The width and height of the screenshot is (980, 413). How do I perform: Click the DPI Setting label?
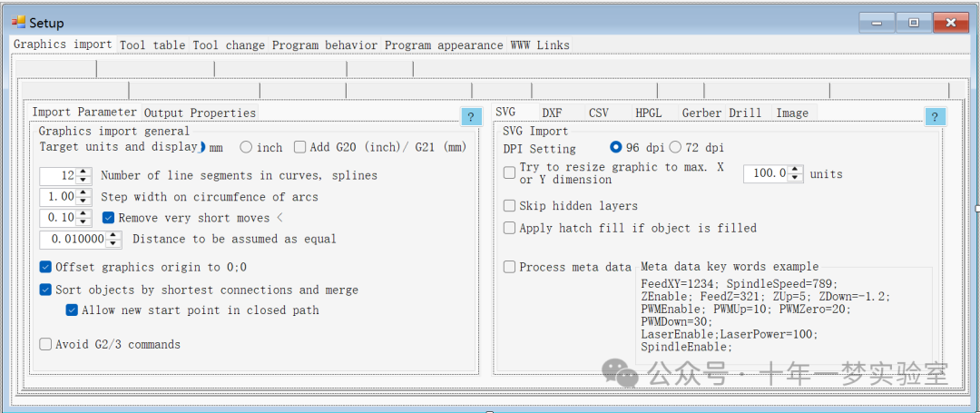click(539, 149)
